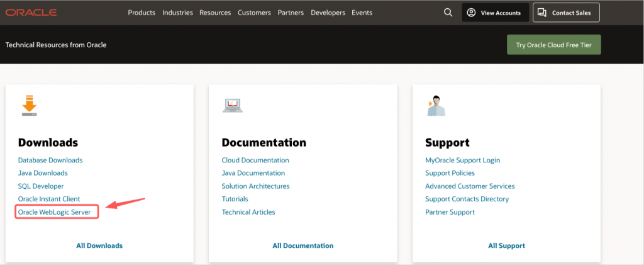Click the Support person icon
644x265 pixels.
436,106
